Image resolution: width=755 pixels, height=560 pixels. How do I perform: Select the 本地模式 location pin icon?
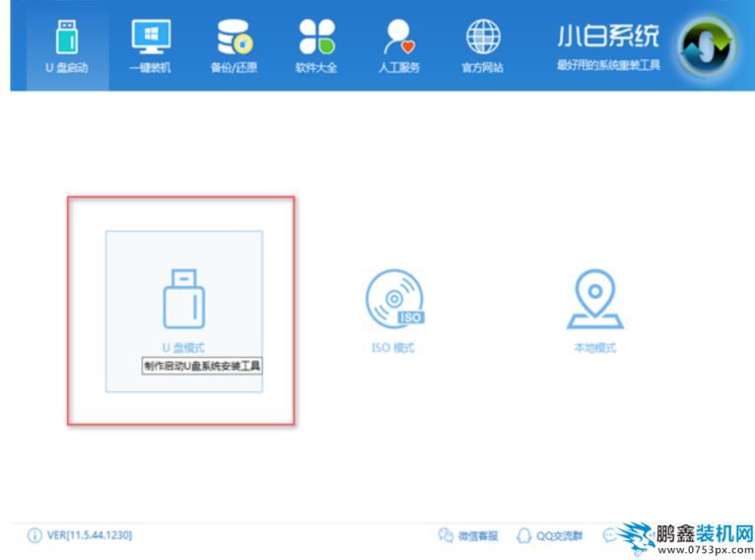pyautogui.click(x=595, y=299)
